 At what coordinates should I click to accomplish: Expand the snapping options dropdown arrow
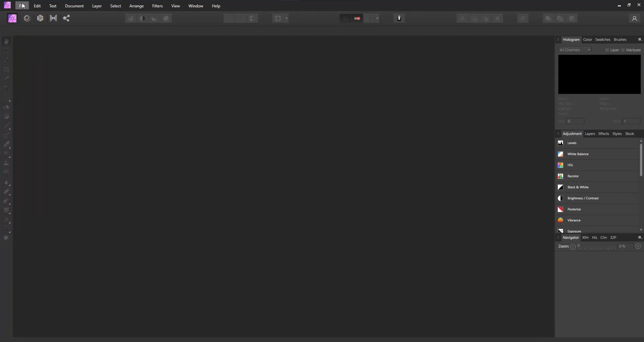coord(377,18)
